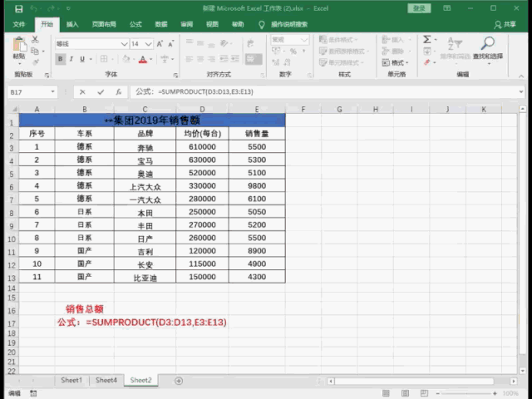This screenshot has width=532, height=399.
Task: Select column D header
Action: coord(202,109)
